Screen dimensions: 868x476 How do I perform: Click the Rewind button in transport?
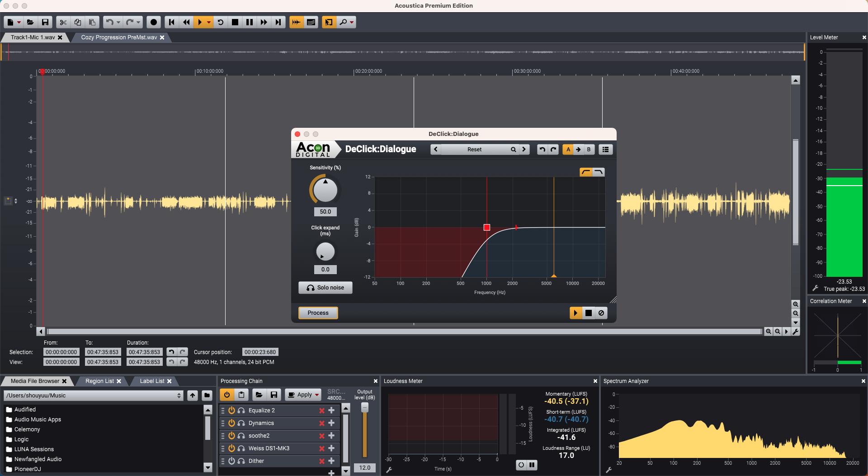tap(186, 22)
